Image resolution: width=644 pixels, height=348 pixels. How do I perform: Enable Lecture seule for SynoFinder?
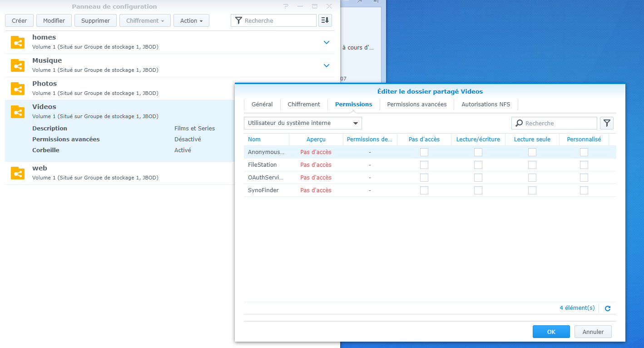click(x=532, y=190)
